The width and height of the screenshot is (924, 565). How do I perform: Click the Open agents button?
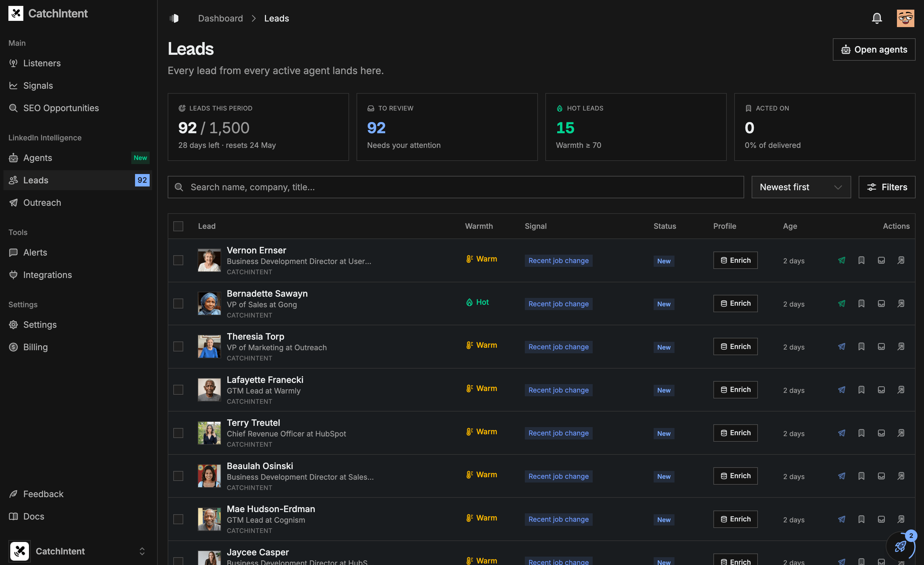click(874, 49)
